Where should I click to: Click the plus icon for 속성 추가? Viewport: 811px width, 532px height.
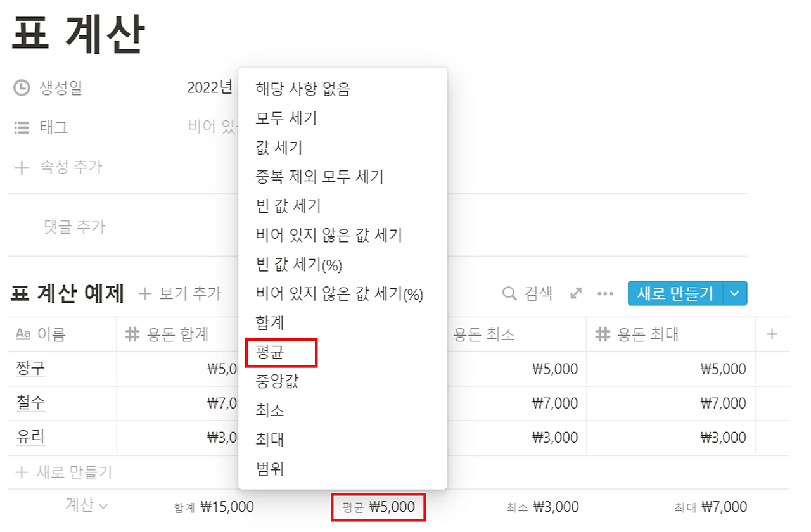22,168
